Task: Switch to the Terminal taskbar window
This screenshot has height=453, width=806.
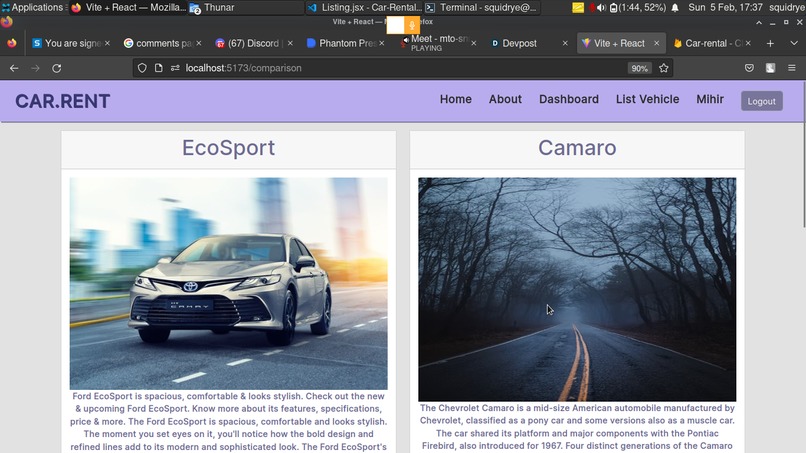Action: [482, 8]
